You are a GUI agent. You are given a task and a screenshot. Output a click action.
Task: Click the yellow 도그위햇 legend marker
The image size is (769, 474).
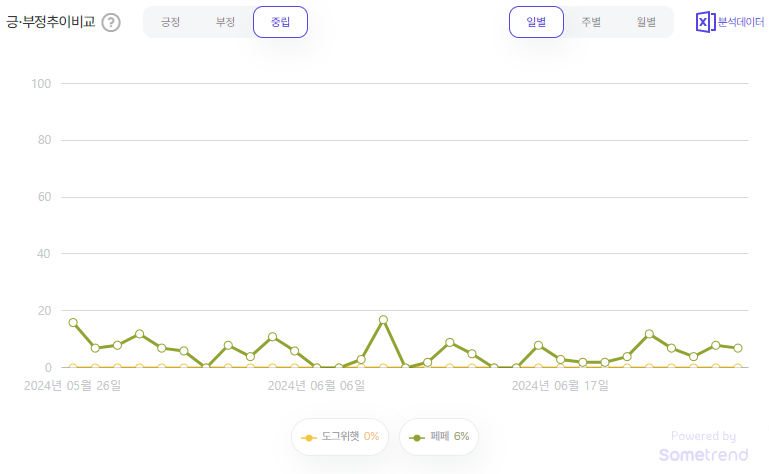point(308,438)
